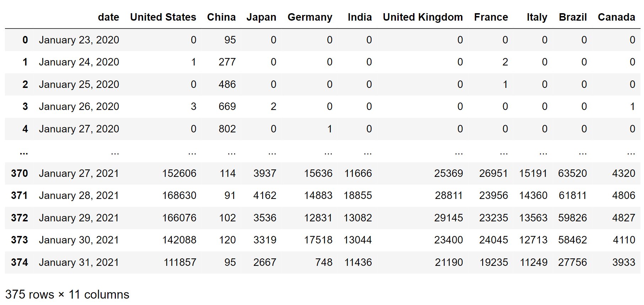Viewport: 644px width, 305px height.
Task: Click the United States column header
Action: point(163,17)
